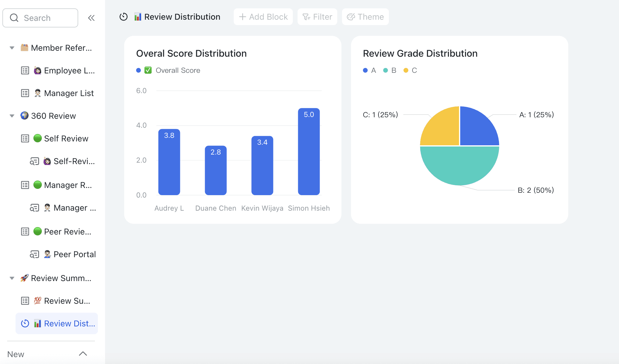Click the table icon beside Employee List
Image resolution: width=619 pixels, height=364 pixels.
tap(25, 70)
